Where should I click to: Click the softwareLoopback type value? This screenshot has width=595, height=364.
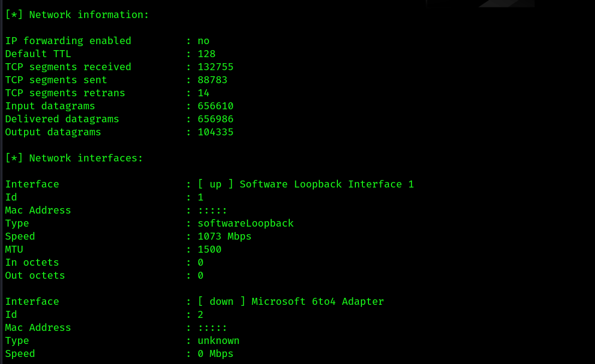point(246,223)
